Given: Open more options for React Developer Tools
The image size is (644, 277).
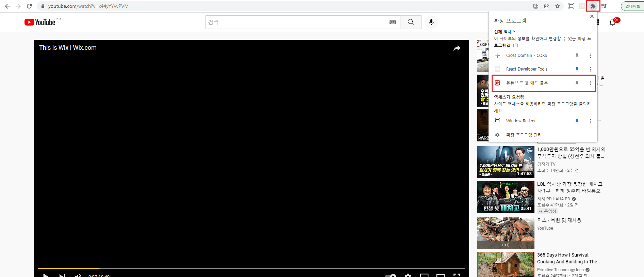Looking at the screenshot, I should click(x=591, y=69).
